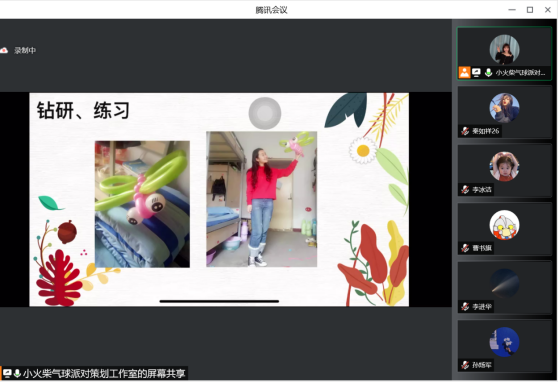Click the gray circle pointer on slide

(x=265, y=113)
